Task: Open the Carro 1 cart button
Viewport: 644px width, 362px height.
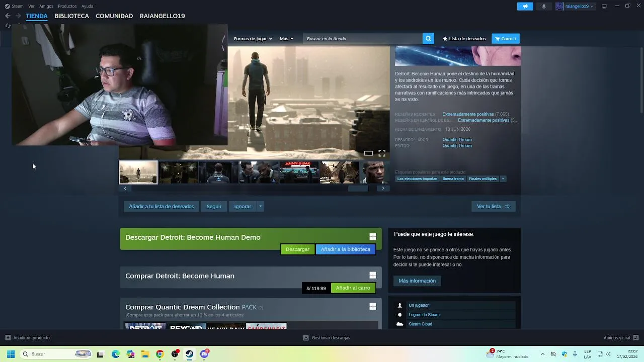Action: tap(506, 39)
